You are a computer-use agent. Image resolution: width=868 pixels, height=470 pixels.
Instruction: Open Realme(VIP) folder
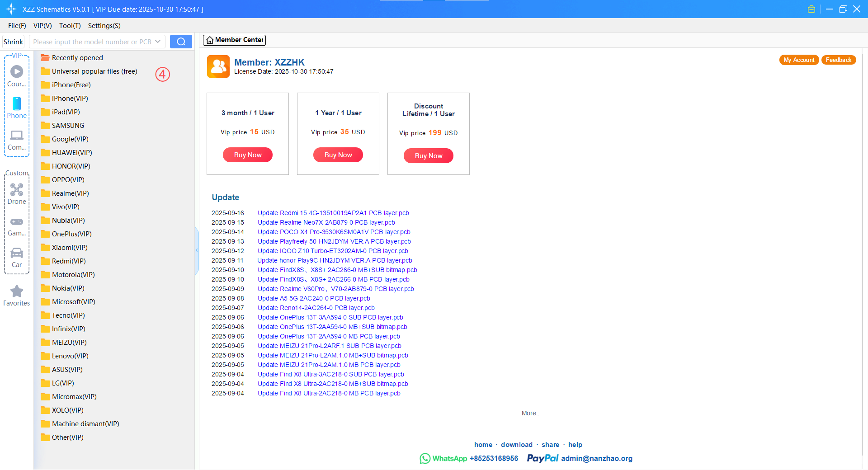tap(65, 193)
